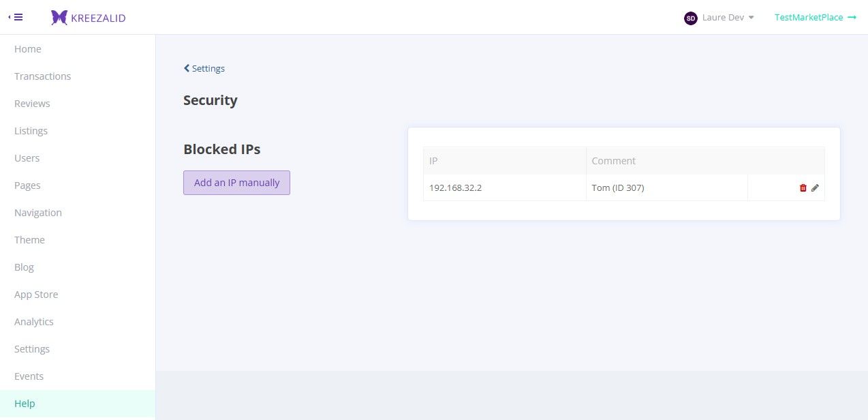This screenshot has width=868, height=420.
Task: Open Listings in the sidebar
Action: pos(78,131)
